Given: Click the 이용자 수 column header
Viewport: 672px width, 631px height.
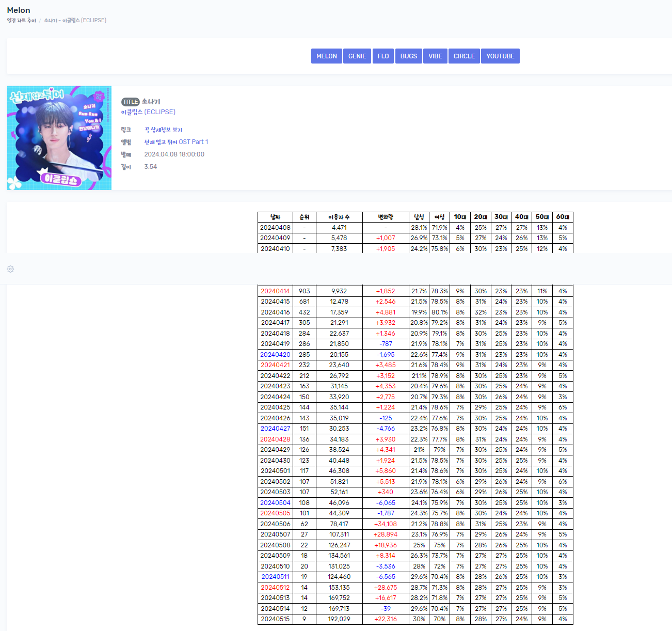Looking at the screenshot, I should pyautogui.click(x=339, y=217).
